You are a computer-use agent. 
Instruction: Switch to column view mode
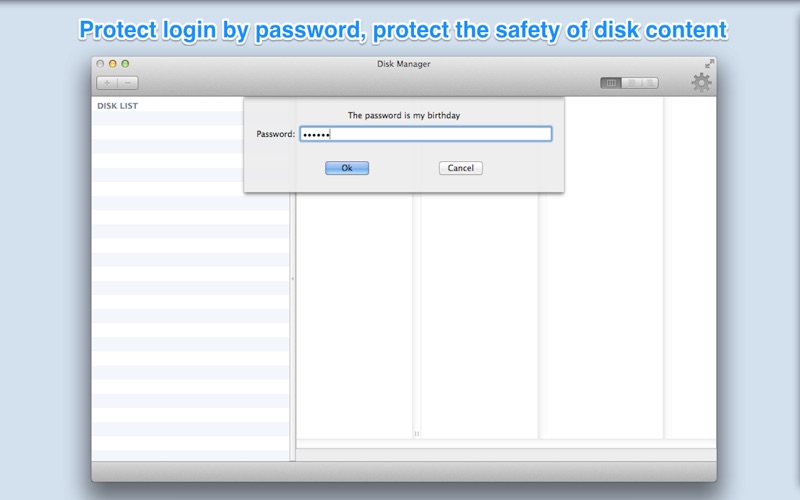click(611, 83)
